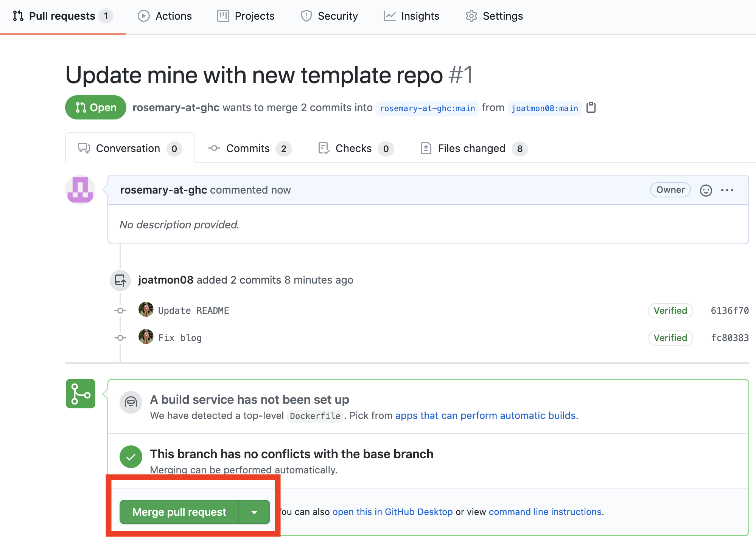Expand merge method dropdown arrow
Viewport: 756px width, 549px height.
(254, 512)
